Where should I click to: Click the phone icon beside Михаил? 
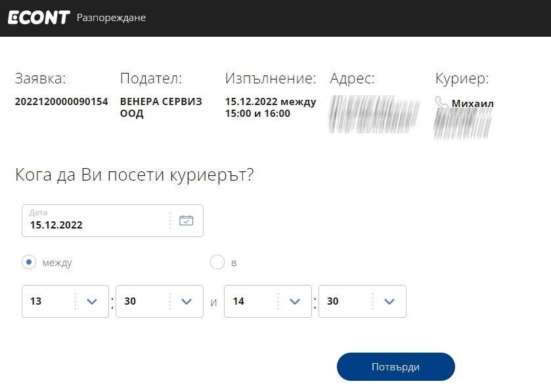pos(442,102)
